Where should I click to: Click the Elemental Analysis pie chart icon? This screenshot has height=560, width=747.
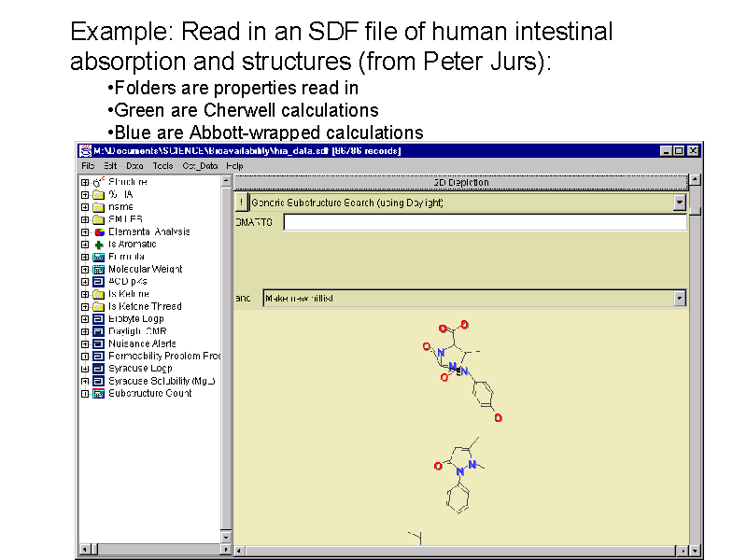click(x=98, y=231)
